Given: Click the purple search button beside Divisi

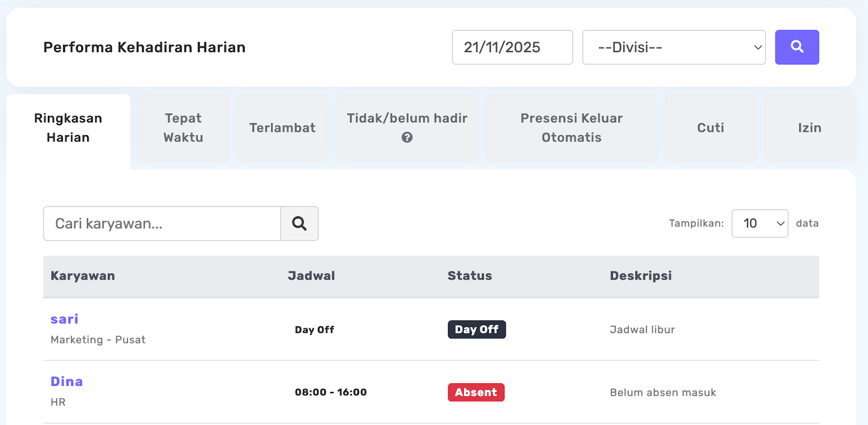Looking at the screenshot, I should click(x=796, y=47).
